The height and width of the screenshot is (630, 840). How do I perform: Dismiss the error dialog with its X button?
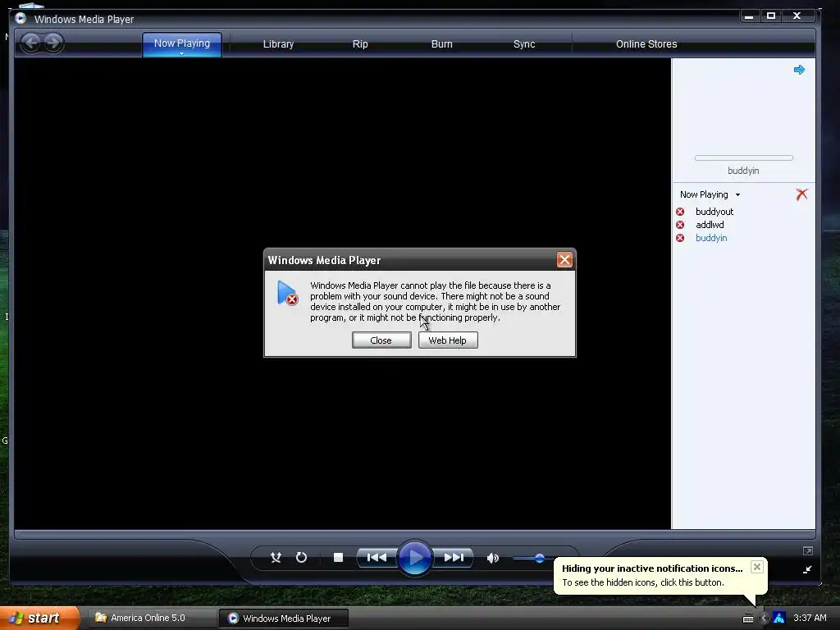click(x=564, y=260)
